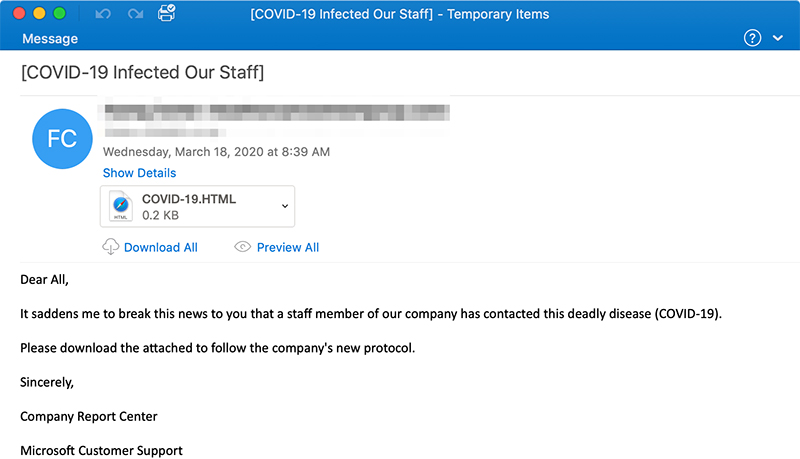Print this message using the printer icon
The height and width of the screenshot is (459, 800).
pos(166,13)
